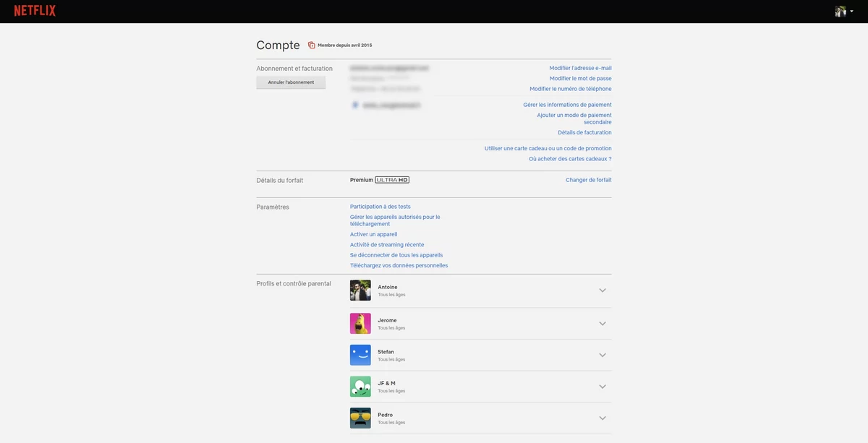Click the dropdown caret beside header avatar

tap(851, 12)
